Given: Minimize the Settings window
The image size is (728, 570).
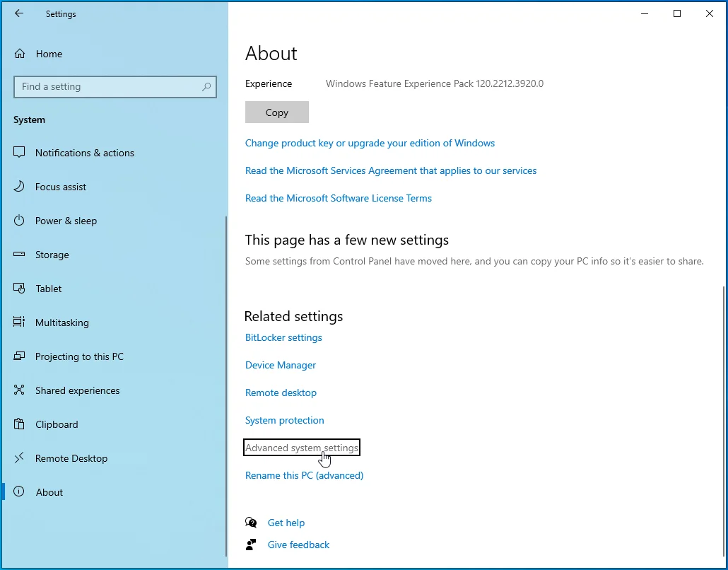Looking at the screenshot, I should (x=645, y=13).
